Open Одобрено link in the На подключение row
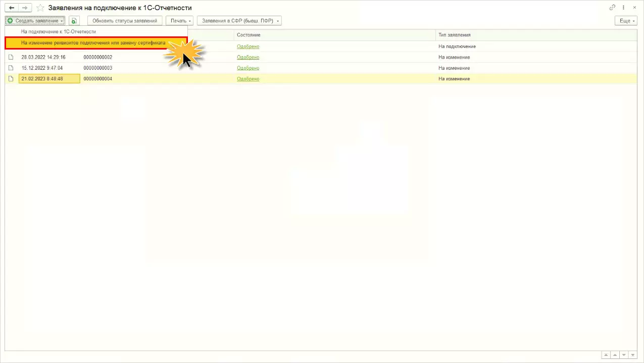This screenshot has height=363, width=644. (x=248, y=47)
